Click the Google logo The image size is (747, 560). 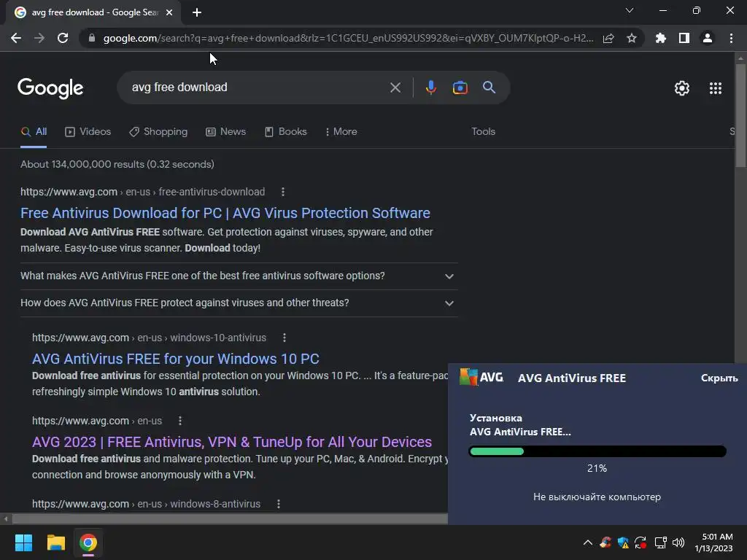coord(50,88)
